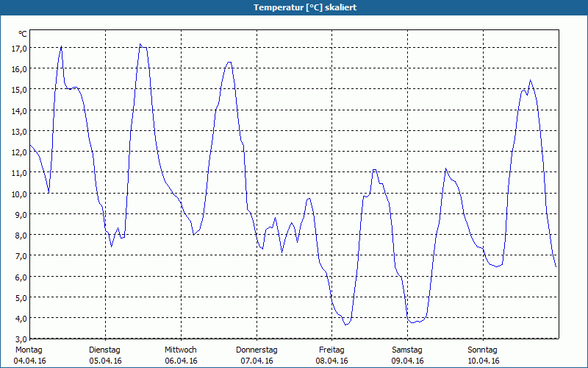
Task: Click the 12,0 y-axis value
Action: (20, 152)
